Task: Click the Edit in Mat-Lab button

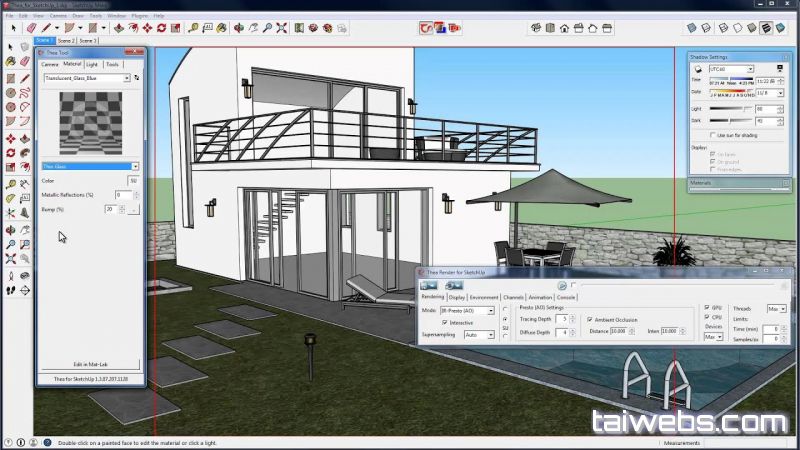Action: coord(90,362)
